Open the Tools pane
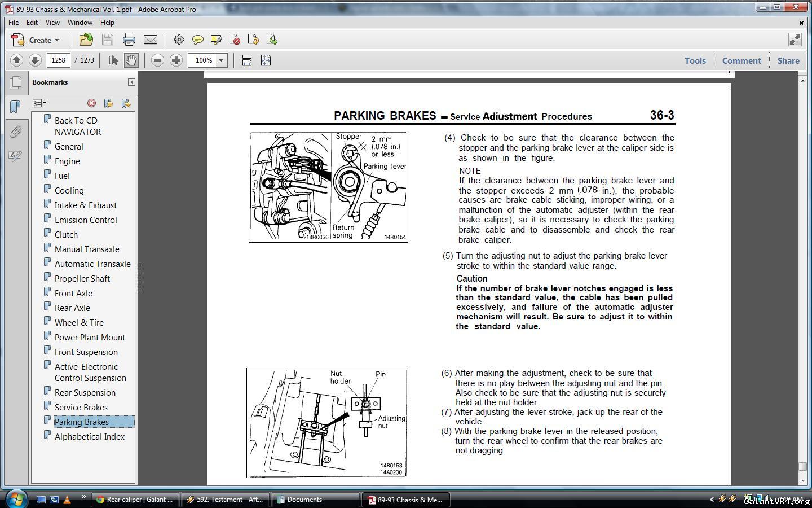The width and height of the screenshot is (812, 508). (695, 60)
